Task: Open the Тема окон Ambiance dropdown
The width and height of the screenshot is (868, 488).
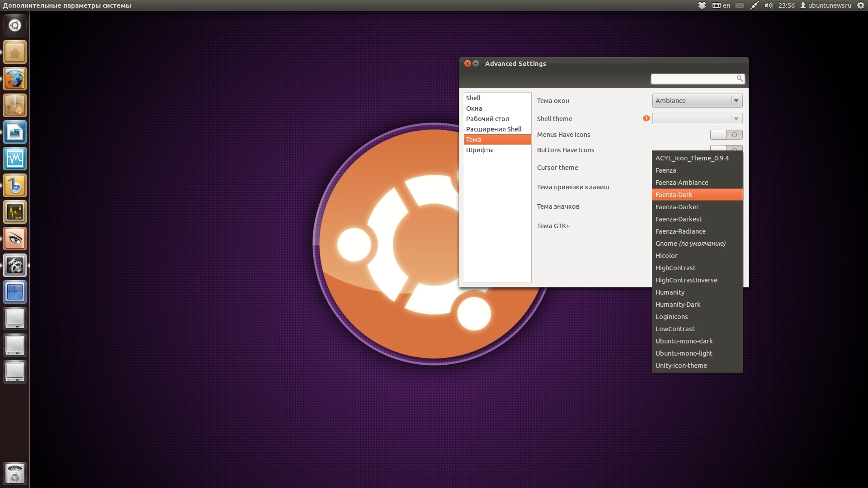Action: (x=697, y=101)
